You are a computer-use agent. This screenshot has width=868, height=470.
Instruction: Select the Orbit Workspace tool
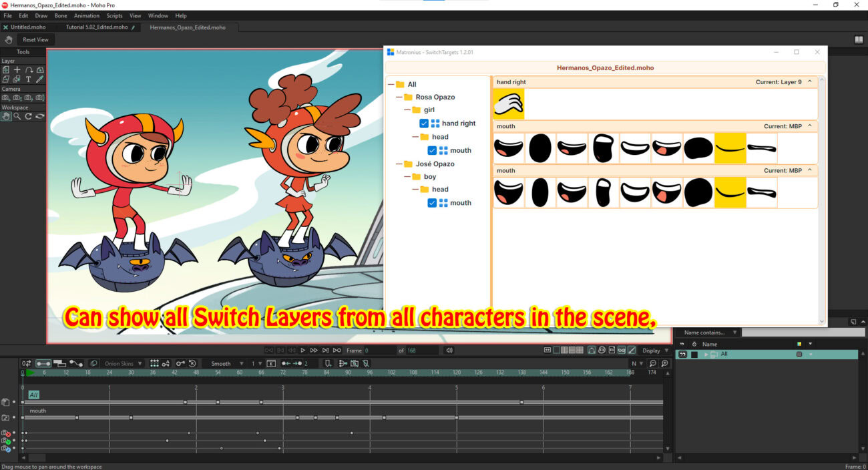click(x=40, y=116)
